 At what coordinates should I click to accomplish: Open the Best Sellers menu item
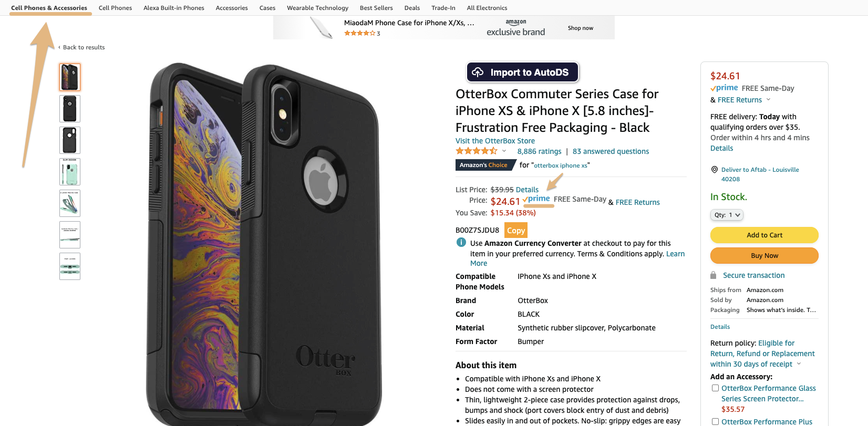click(376, 8)
